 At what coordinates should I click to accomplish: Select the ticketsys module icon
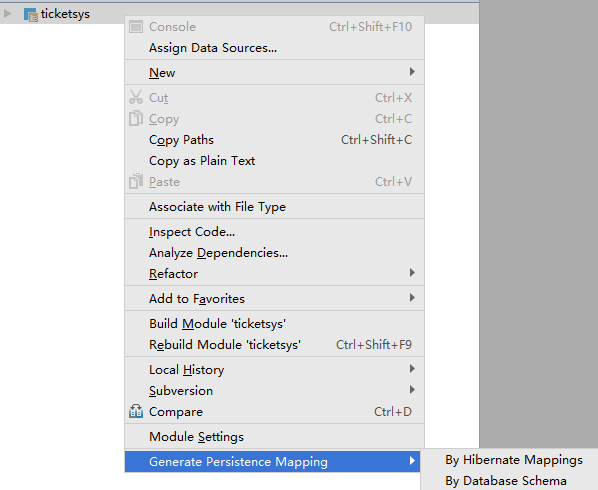click(x=31, y=14)
